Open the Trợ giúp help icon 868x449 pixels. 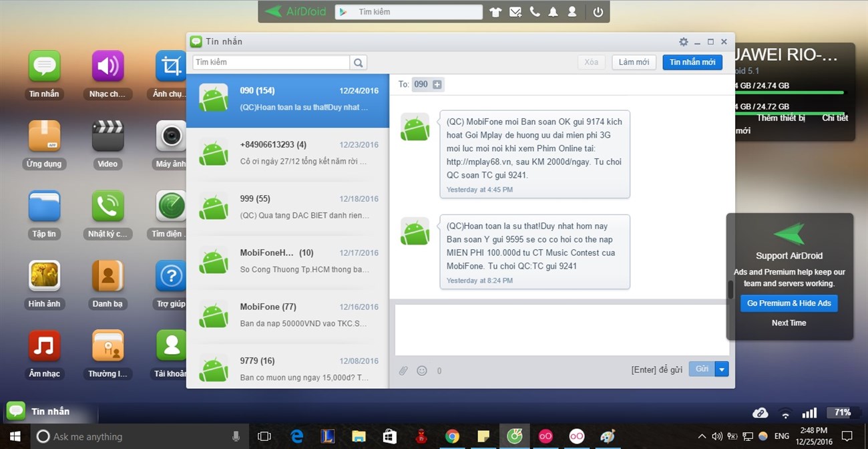(171, 276)
